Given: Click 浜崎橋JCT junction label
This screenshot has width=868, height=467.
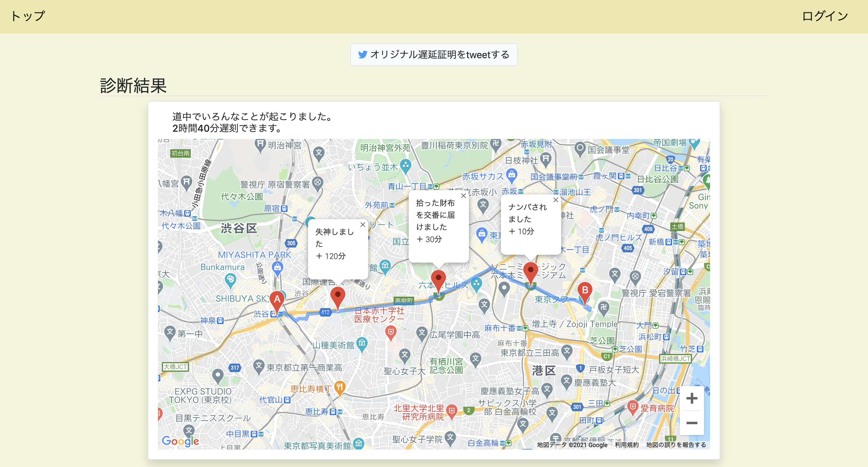Looking at the screenshot, I should click(x=675, y=359).
